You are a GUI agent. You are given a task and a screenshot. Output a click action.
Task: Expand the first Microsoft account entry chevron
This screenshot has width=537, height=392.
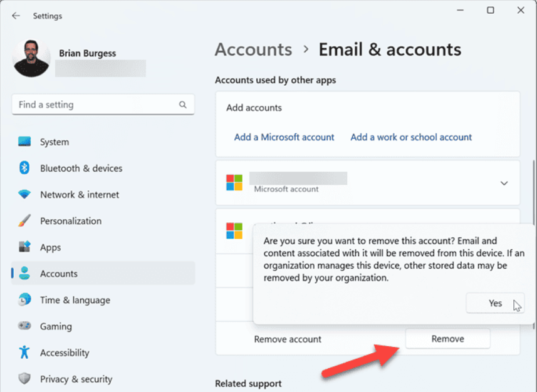(504, 183)
